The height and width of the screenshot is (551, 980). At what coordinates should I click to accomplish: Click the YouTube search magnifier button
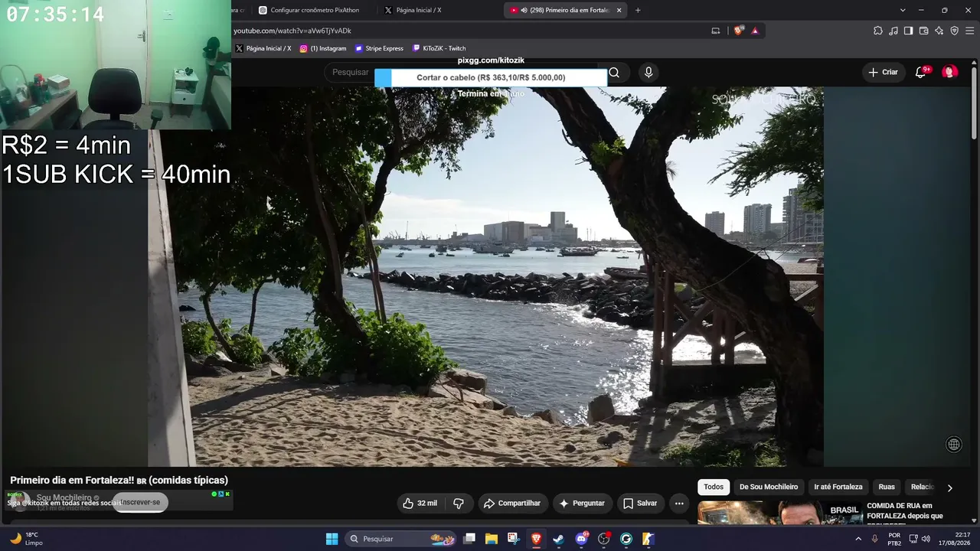click(x=614, y=73)
